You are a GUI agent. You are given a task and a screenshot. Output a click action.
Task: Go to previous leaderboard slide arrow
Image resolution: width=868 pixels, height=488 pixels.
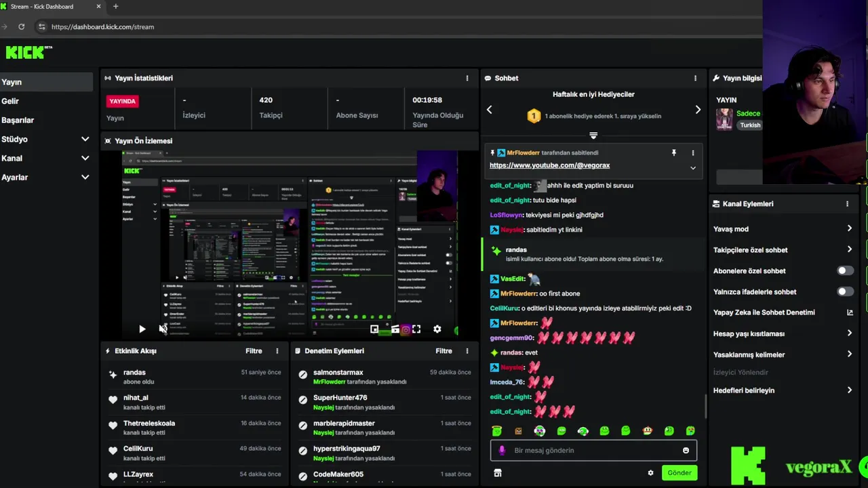click(489, 109)
